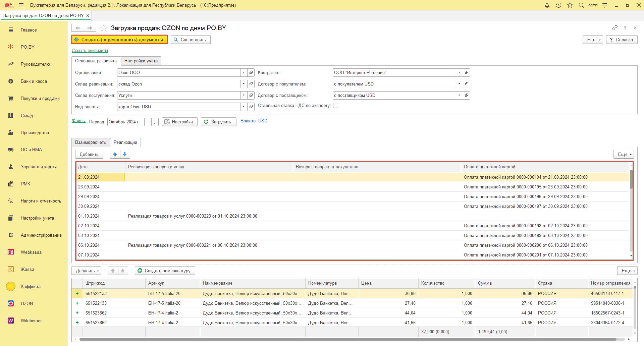Click Создать номенклатуру button

click(165, 271)
